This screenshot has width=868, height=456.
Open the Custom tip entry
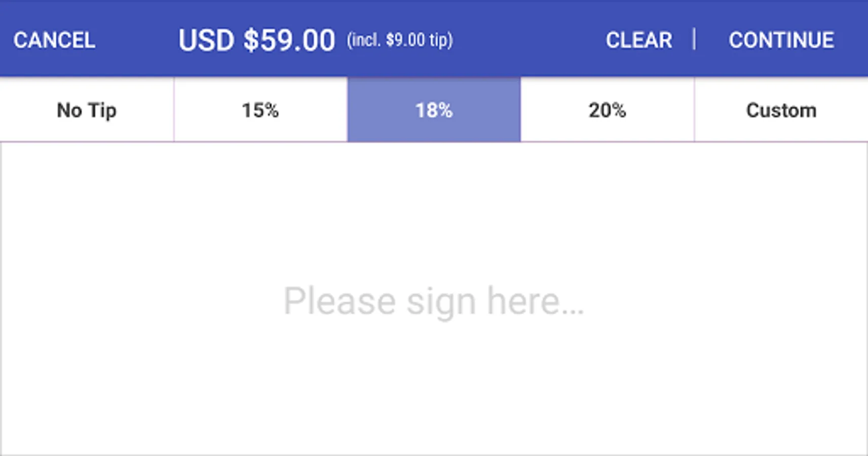pyautogui.click(x=781, y=110)
